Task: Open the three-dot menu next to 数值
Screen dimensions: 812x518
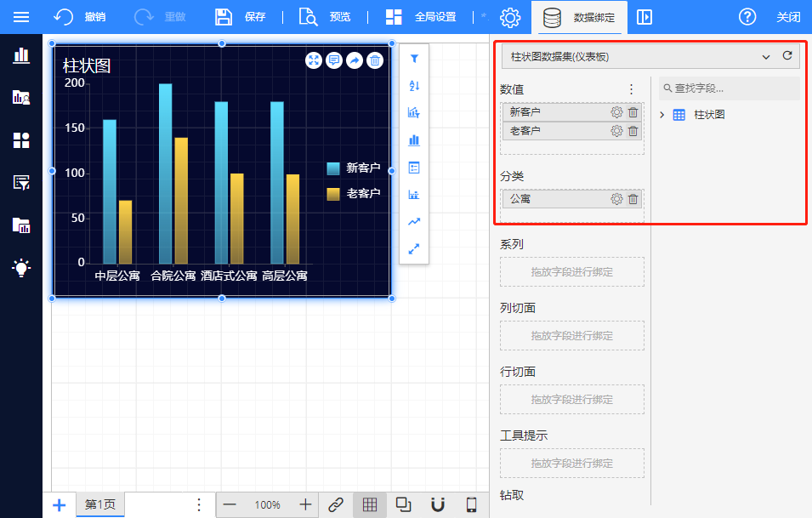Action: (x=631, y=89)
